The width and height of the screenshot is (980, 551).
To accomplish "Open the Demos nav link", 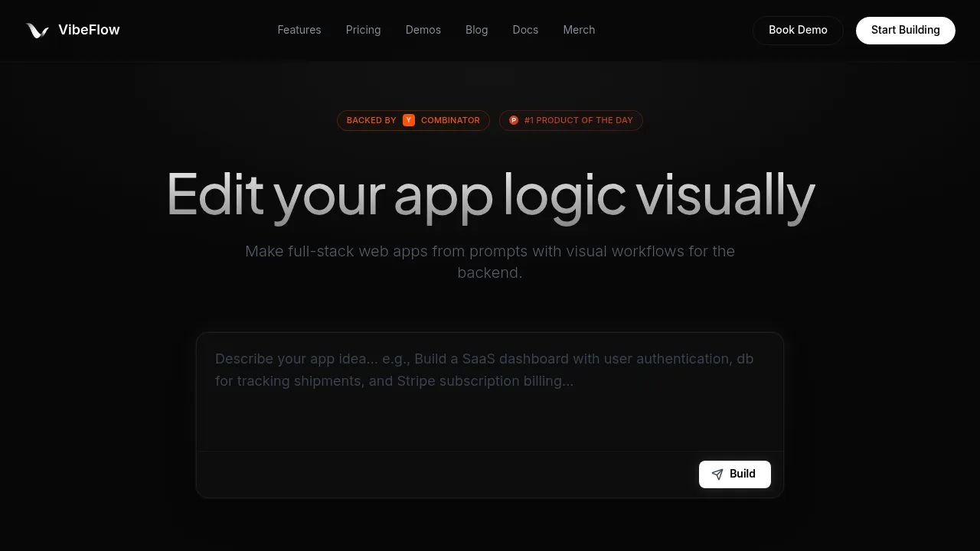I will tap(423, 30).
